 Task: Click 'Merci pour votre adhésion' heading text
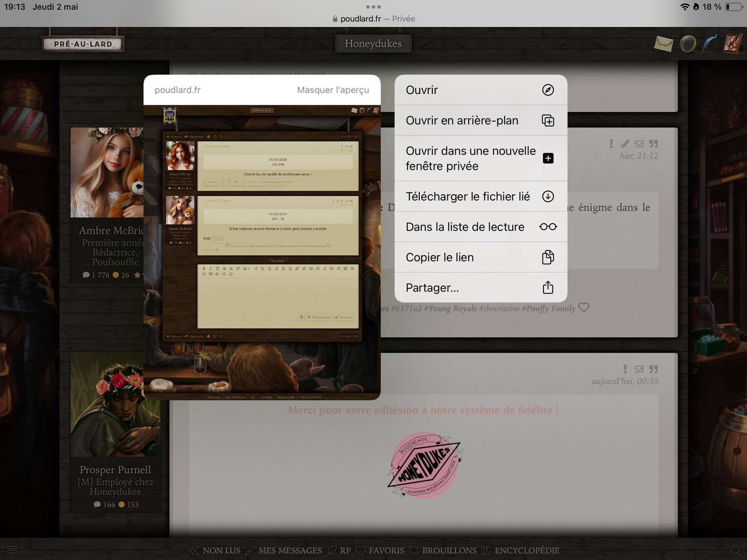pos(423,410)
